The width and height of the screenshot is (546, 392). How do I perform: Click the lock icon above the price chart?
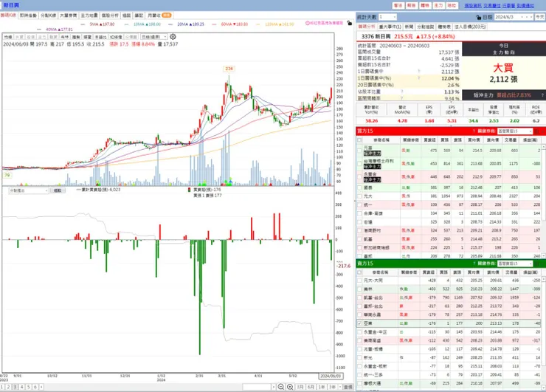coord(349,23)
